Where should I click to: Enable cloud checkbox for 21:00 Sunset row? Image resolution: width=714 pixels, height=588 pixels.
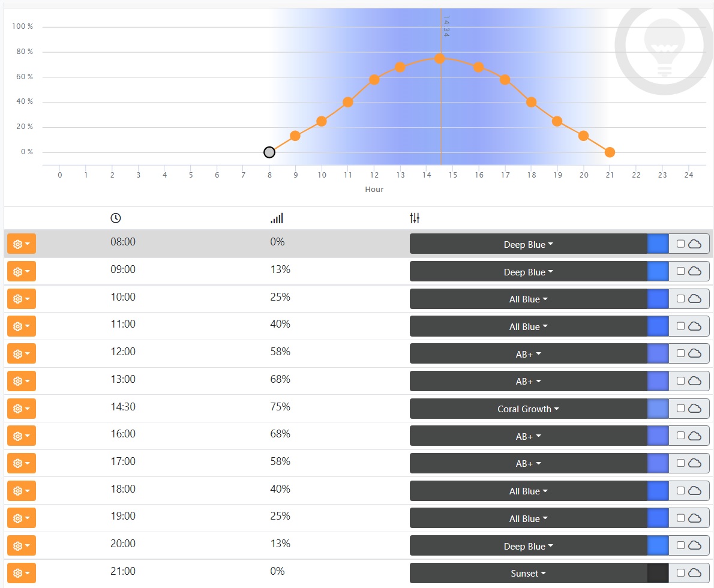tap(681, 573)
